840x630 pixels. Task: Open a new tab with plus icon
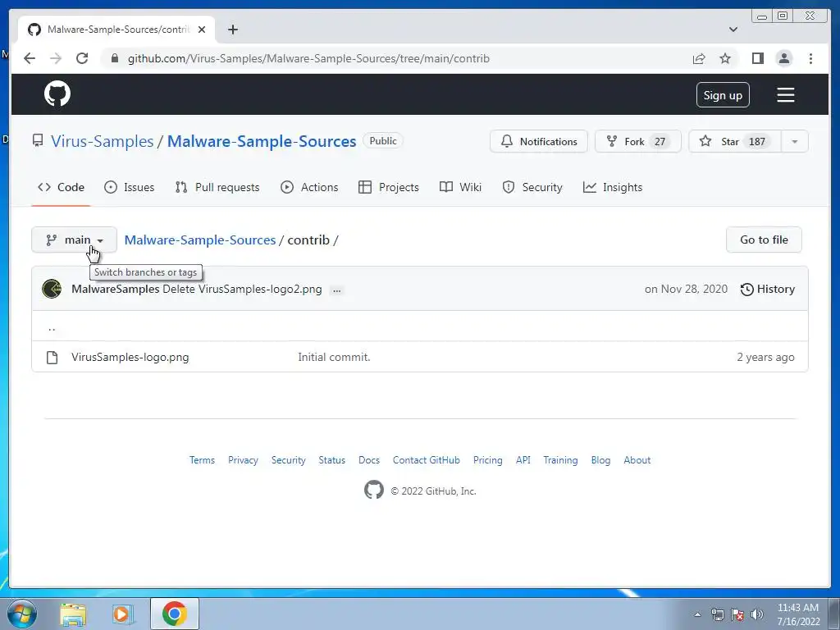[232, 30]
